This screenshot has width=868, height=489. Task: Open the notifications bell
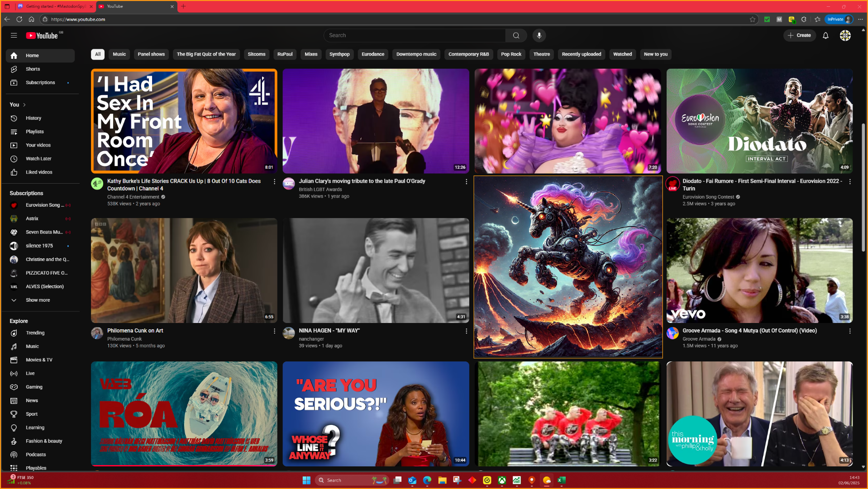click(x=825, y=35)
